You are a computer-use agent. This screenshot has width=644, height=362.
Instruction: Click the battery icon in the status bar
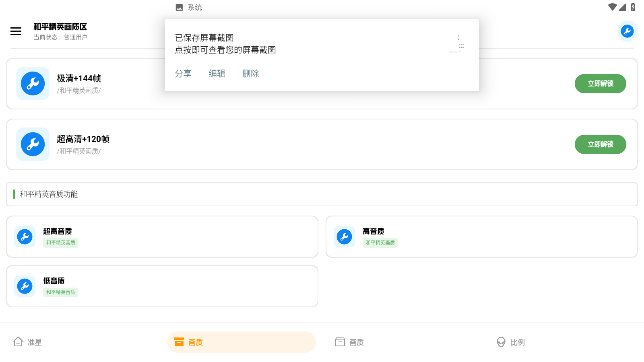[x=632, y=6]
